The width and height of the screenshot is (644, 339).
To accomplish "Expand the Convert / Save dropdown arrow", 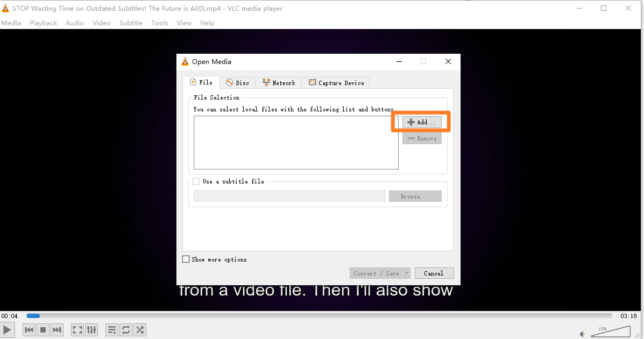I will pyautogui.click(x=407, y=273).
